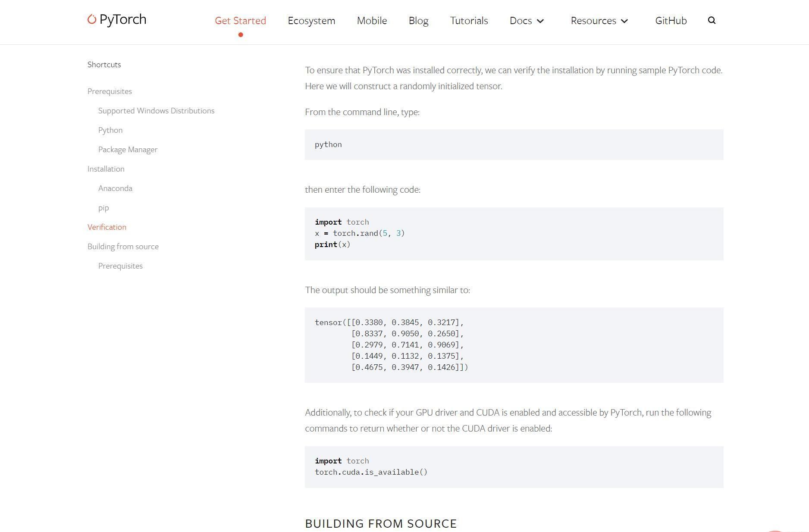Click the output row '[0.1449, 0.1132, 0.1375]'
The height and width of the screenshot is (532, 809).
(408, 356)
